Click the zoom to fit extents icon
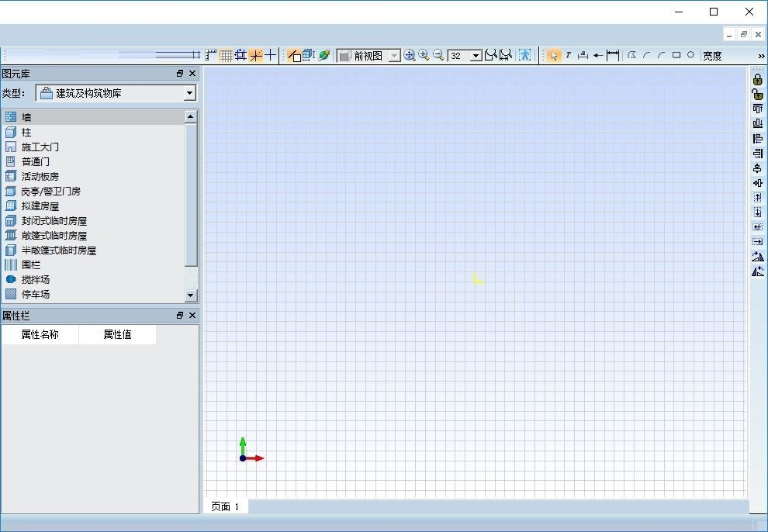 [506, 55]
